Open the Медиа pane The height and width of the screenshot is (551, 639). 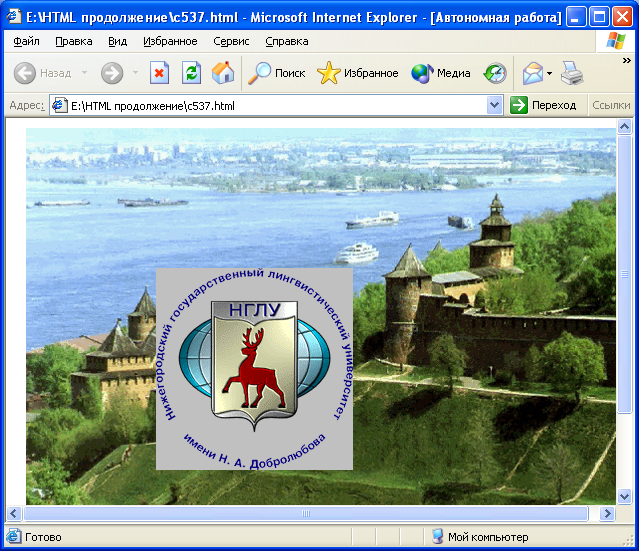coord(441,73)
